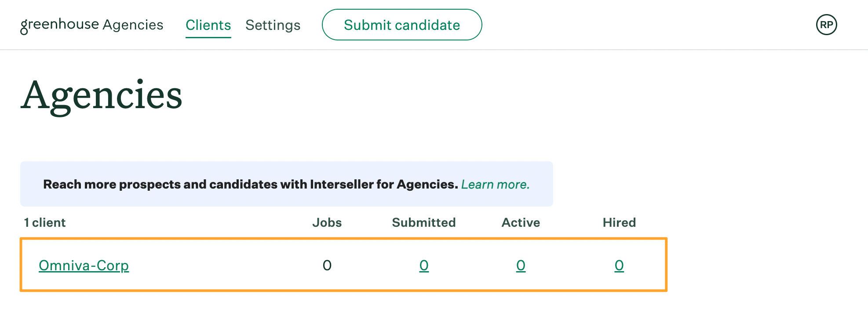
Task: Follow the Learn more link
Action: 495,184
